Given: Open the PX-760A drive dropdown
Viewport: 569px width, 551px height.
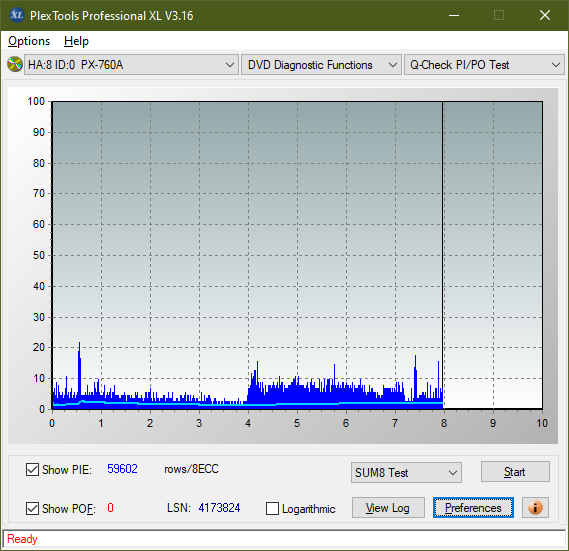Looking at the screenshot, I should (131, 65).
